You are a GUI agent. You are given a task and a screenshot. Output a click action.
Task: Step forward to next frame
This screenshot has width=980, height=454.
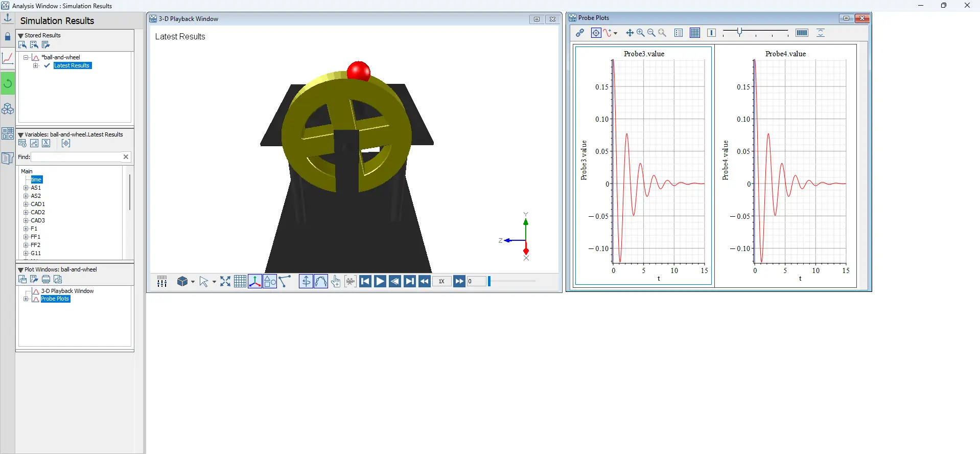pyautogui.click(x=410, y=281)
